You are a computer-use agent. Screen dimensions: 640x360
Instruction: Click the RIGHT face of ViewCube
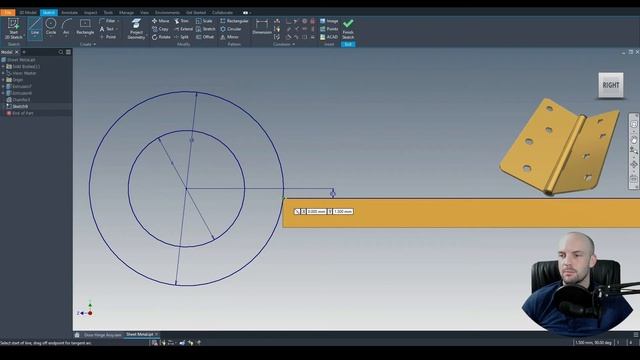611,85
